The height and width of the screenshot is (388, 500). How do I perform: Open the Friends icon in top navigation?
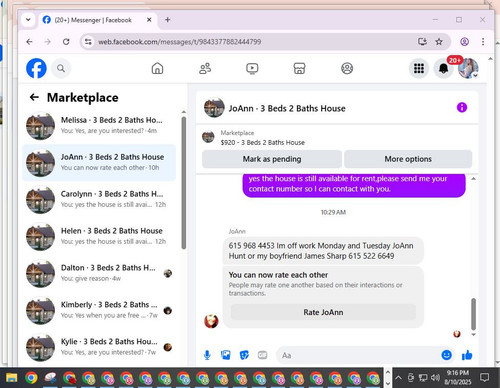tap(205, 68)
